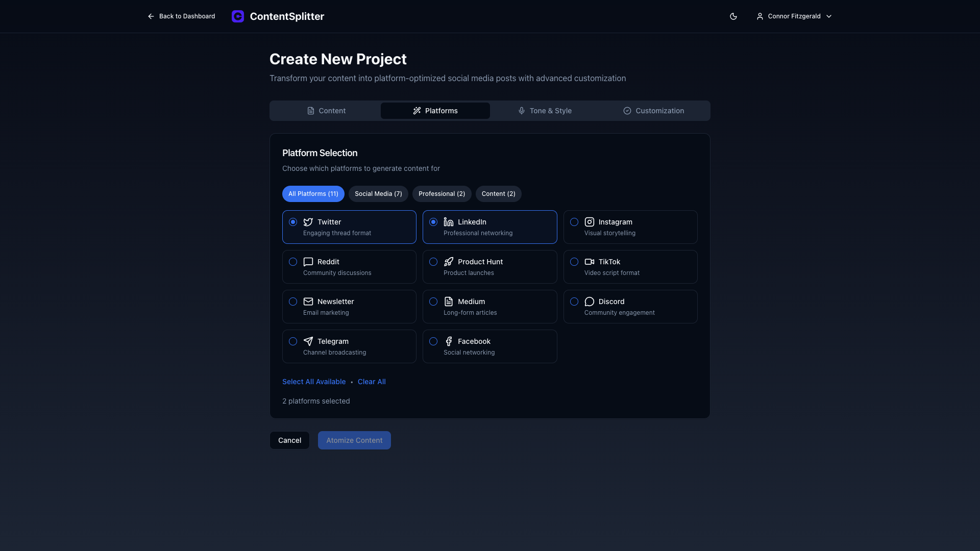Viewport: 980px width, 551px height.
Task: Deselect the Twitter radio button
Action: pyautogui.click(x=293, y=222)
